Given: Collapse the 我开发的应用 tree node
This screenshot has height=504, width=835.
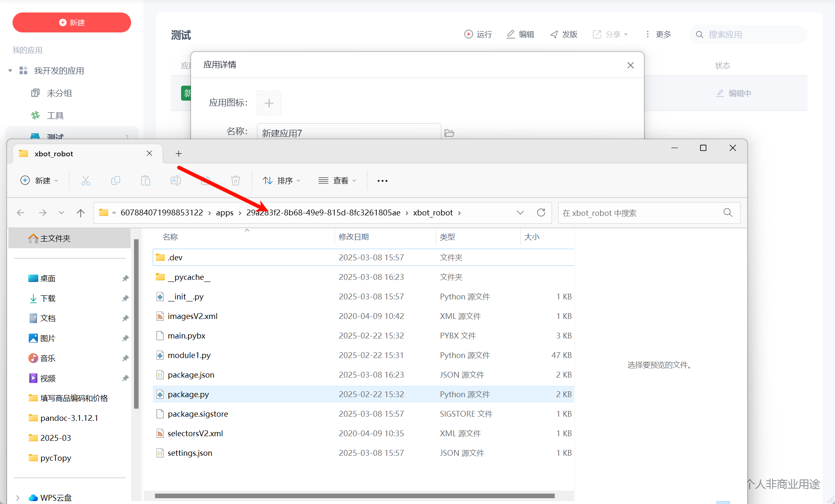Looking at the screenshot, I should click(x=10, y=71).
